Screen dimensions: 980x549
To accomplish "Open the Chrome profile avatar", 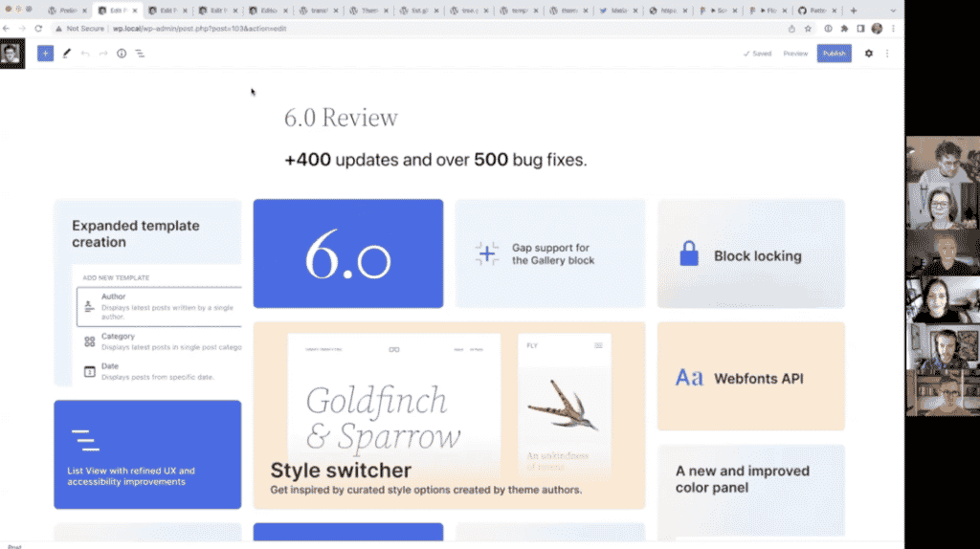I will tap(877, 29).
